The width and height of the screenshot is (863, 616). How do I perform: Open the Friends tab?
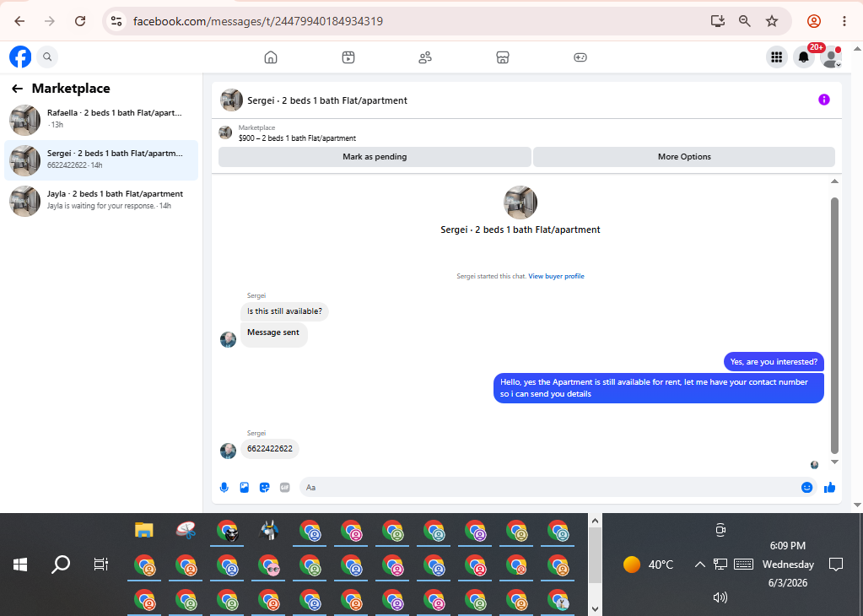coord(425,57)
